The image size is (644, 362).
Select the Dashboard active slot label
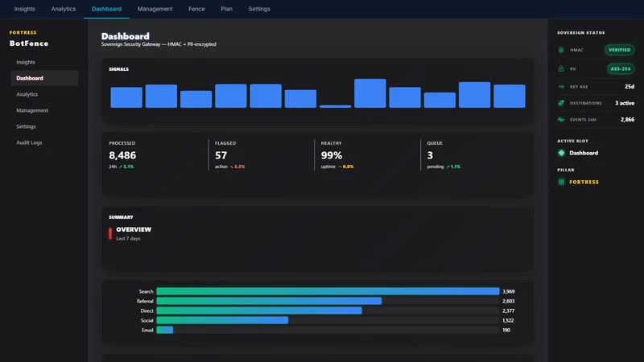(x=584, y=153)
